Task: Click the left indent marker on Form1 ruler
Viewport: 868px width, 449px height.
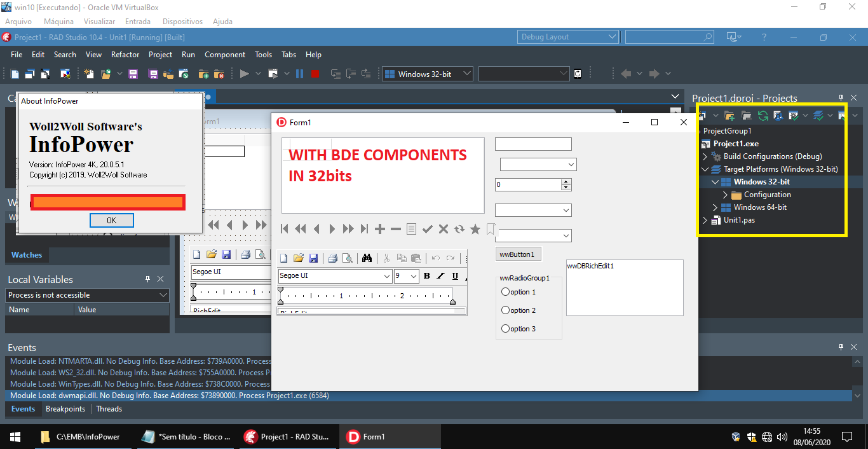Action: pos(281,301)
